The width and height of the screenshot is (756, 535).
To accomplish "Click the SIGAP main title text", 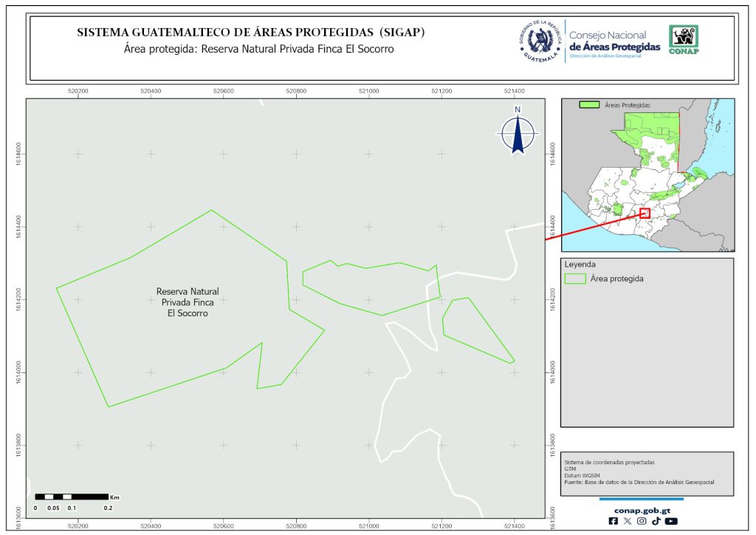I will [251, 33].
